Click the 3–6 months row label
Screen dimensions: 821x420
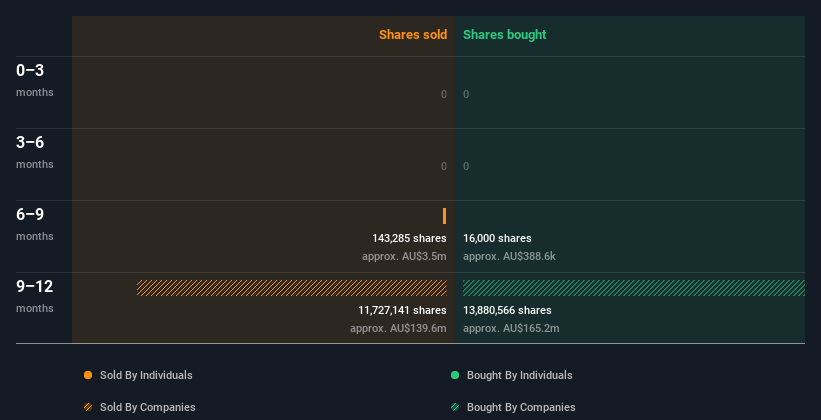tap(35, 152)
